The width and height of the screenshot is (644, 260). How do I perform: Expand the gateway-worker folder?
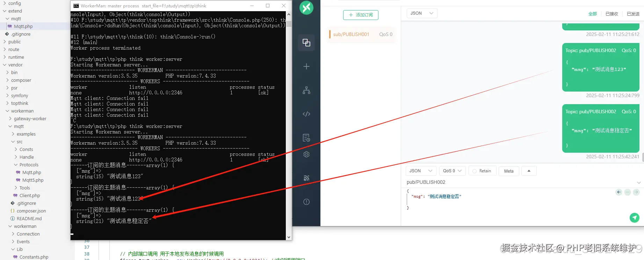coord(10,118)
